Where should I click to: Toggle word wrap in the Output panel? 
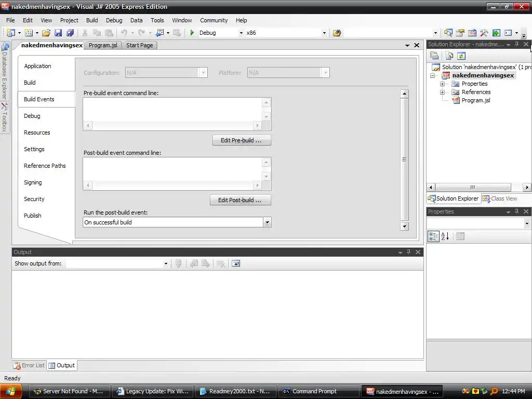(x=236, y=263)
